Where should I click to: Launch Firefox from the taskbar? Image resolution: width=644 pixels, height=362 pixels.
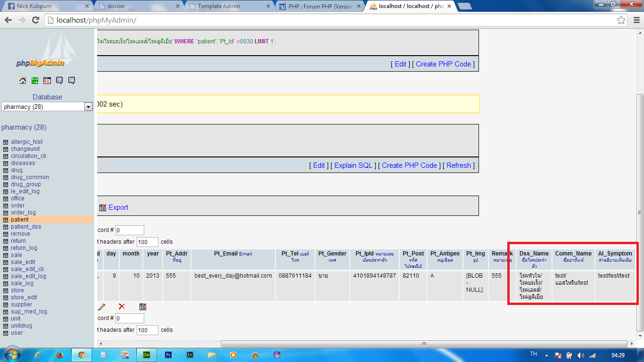click(x=60, y=355)
